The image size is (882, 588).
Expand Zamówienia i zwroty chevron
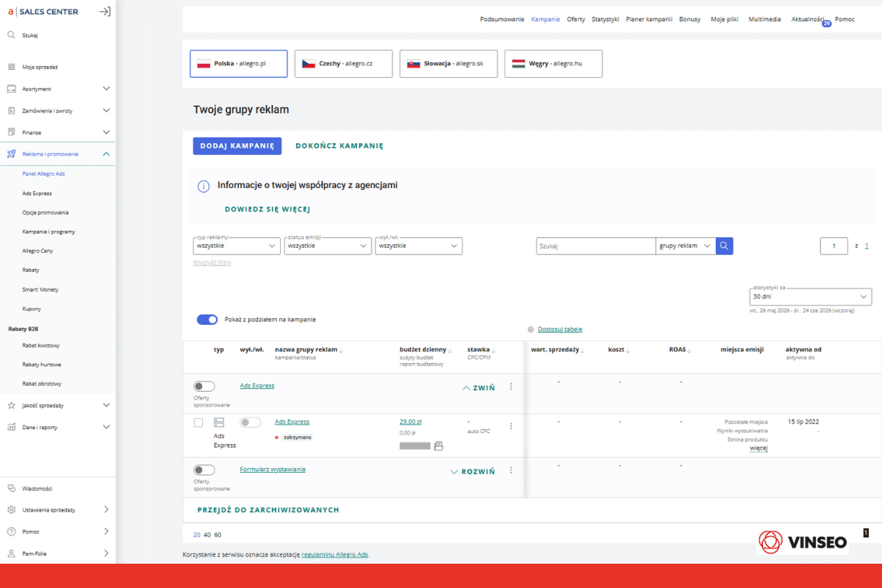click(106, 111)
